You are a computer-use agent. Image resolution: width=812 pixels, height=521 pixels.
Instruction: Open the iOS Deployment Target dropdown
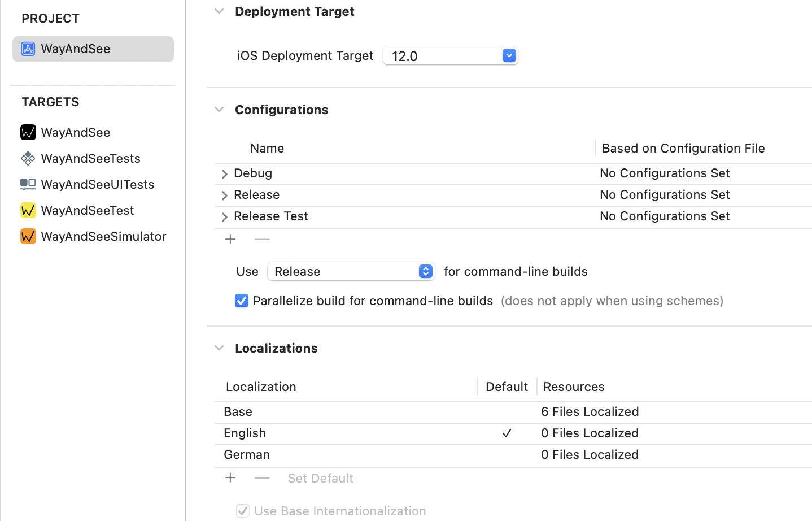coord(509,55)
